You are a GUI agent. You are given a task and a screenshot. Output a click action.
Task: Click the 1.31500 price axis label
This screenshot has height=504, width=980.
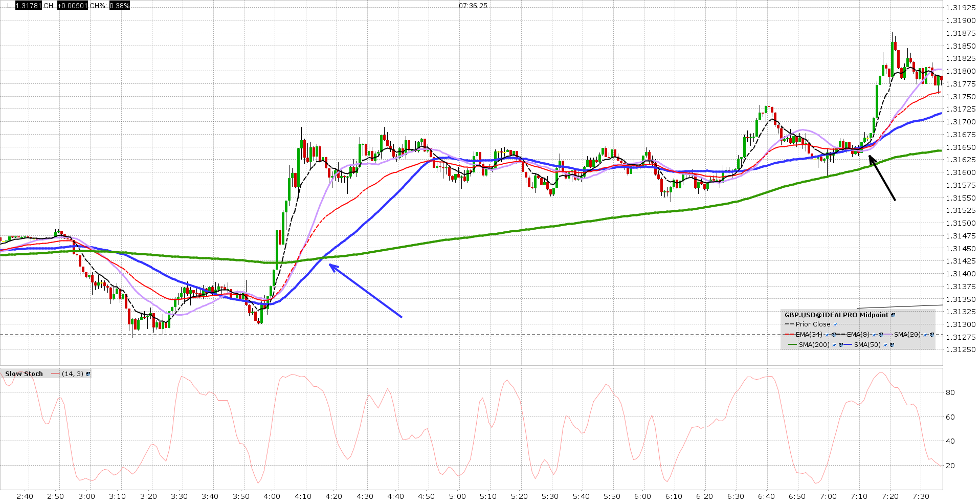coord(961,223)
